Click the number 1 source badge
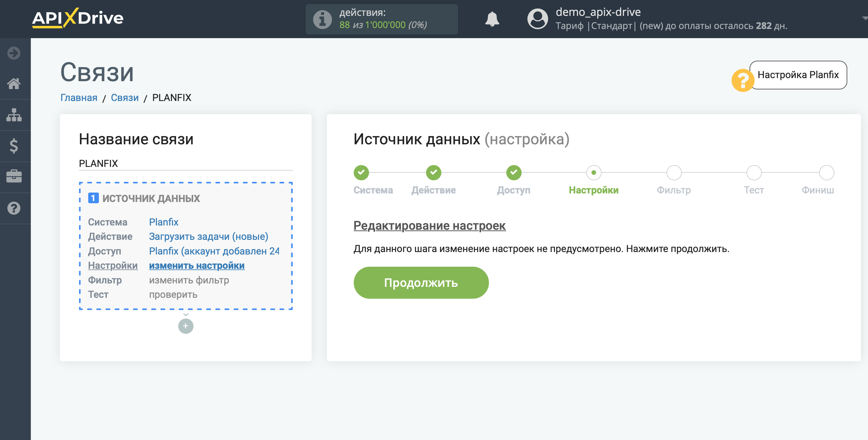Image resolution: width=868 pixels, height=440 pixels. point(93,198)
